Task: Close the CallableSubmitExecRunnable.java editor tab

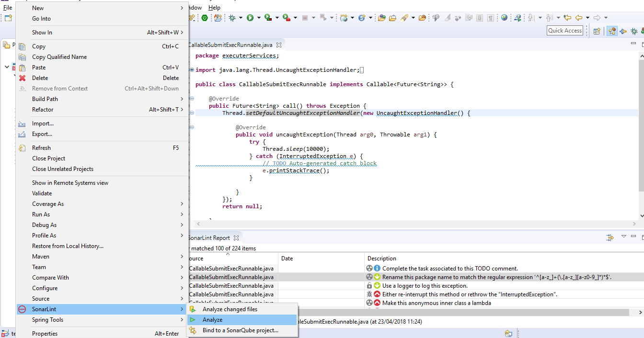Action: [278, 45]
